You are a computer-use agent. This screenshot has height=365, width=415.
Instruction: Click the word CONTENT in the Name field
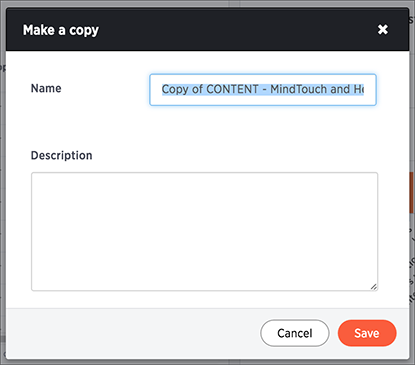click(x=232, y=89)
